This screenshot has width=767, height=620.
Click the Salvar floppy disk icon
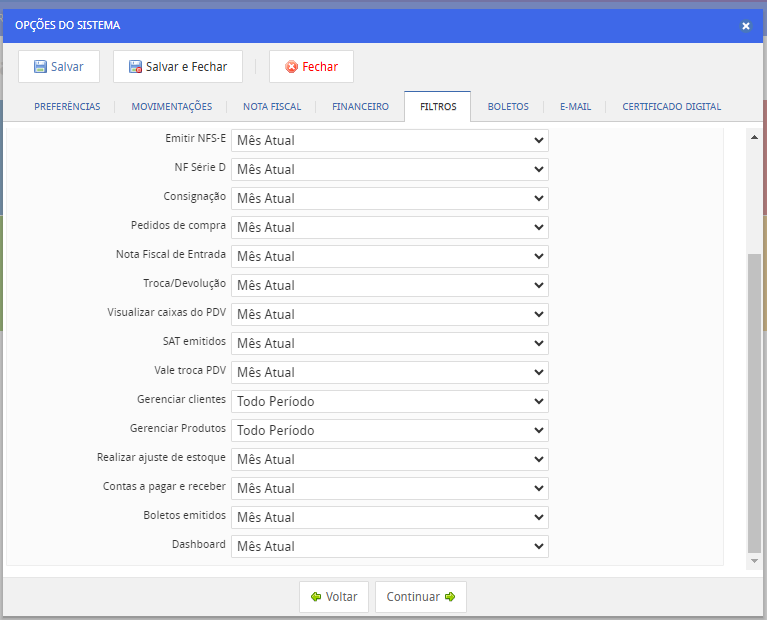40,67
